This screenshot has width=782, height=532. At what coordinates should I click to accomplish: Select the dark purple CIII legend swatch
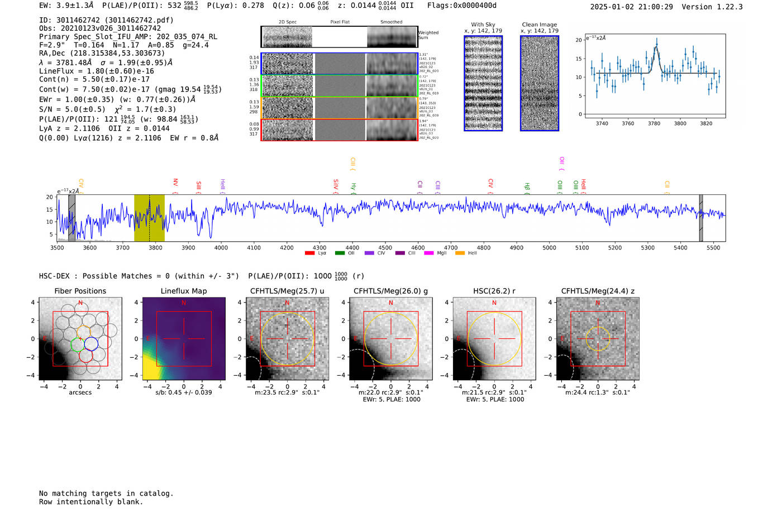tap(400, 253)
